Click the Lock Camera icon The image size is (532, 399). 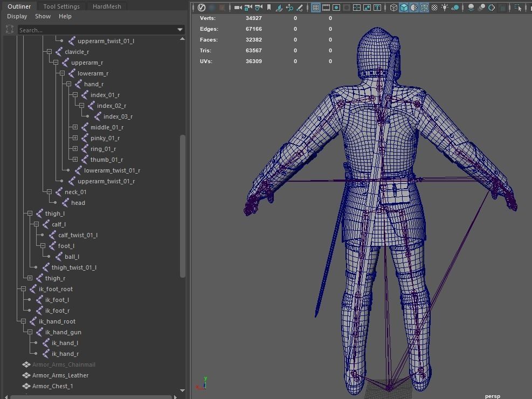point(248,8)
